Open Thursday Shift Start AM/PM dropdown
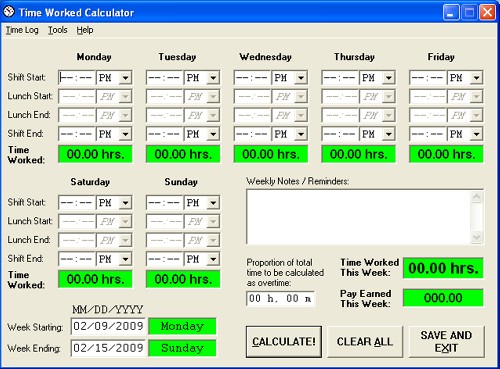 pos(389,78)
